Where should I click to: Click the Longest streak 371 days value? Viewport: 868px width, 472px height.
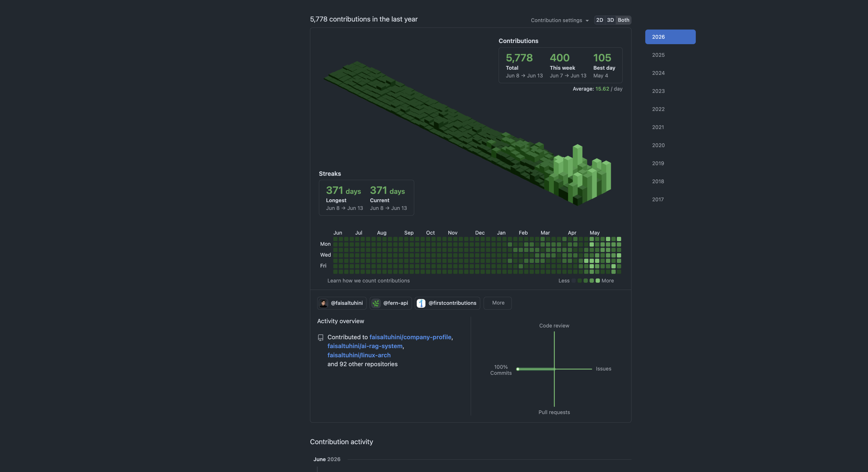343,191
